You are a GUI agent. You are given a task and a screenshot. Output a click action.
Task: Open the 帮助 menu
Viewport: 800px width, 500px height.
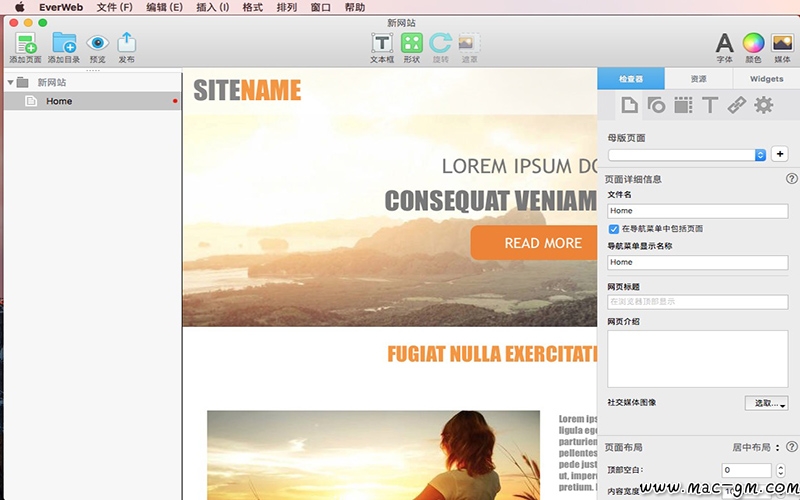(355, 7)
